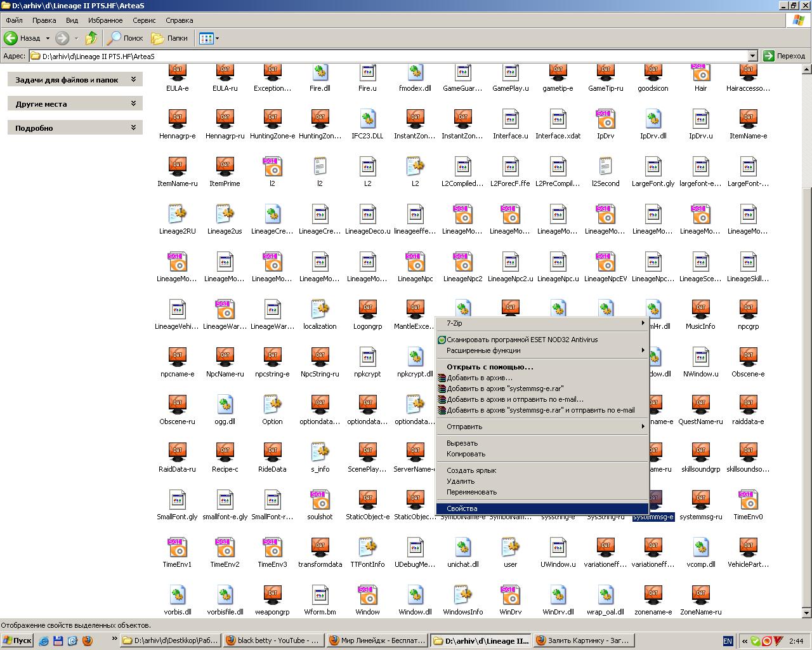Open the 'Сервис' menu
812x650 pixels.
(x=144, y=20)
